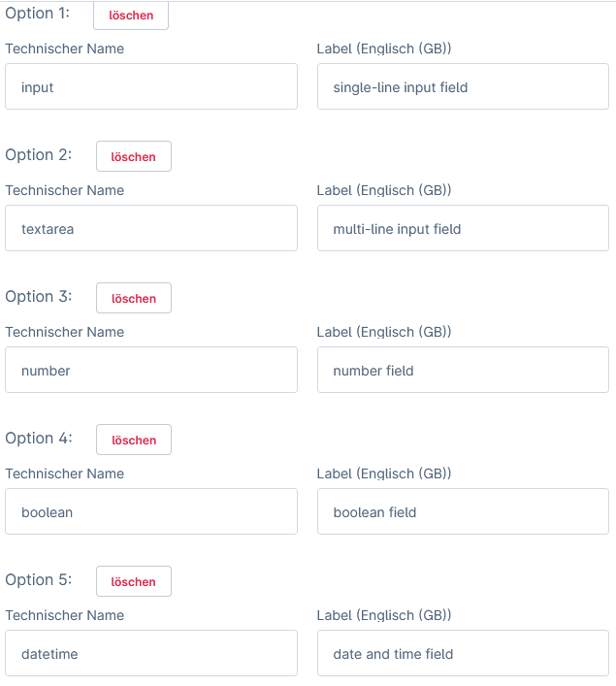Click into the "number" technical name field
This screenshot has width=616, height=686.
[x=151, y=371]
